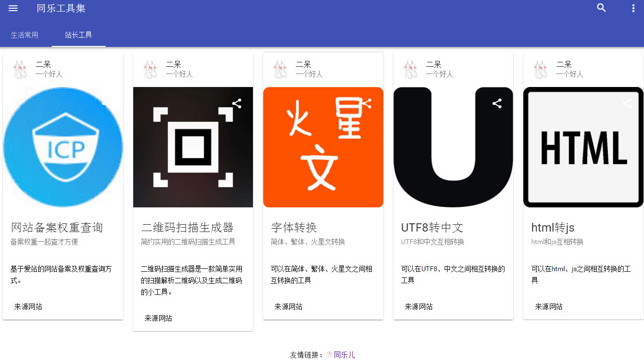Screen dimensions: 644x364
Task: Click the 字体转换 card title
Action: coord(294,227)
